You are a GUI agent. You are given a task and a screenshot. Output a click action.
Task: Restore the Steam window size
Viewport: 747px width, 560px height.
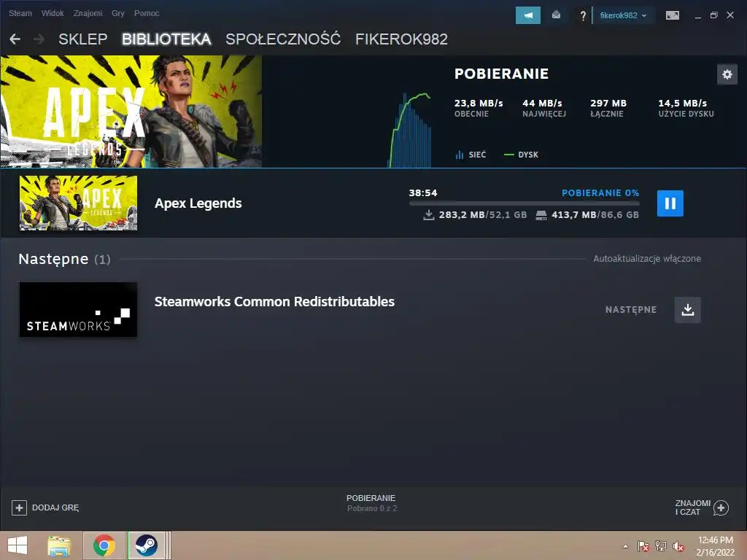tap(713, 15)
